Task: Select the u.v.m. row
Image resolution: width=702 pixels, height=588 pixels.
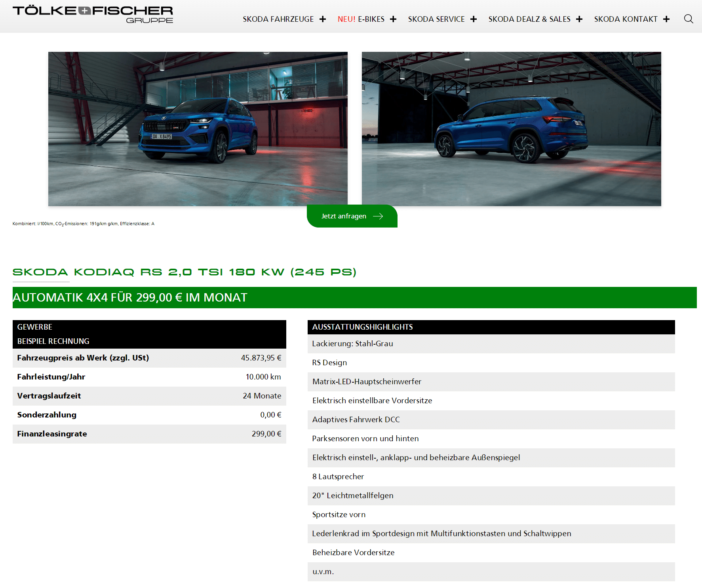Action: (491, 572)
